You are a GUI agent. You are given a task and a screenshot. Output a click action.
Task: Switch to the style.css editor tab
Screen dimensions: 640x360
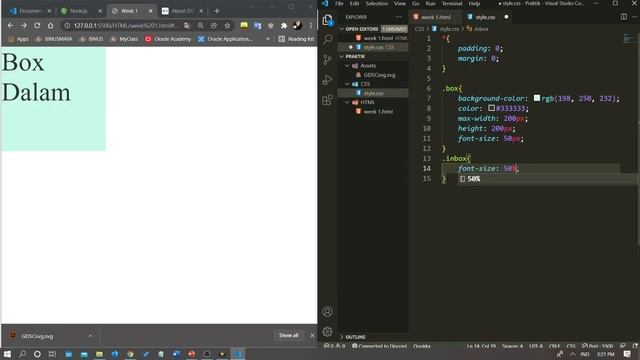(485, 17)
